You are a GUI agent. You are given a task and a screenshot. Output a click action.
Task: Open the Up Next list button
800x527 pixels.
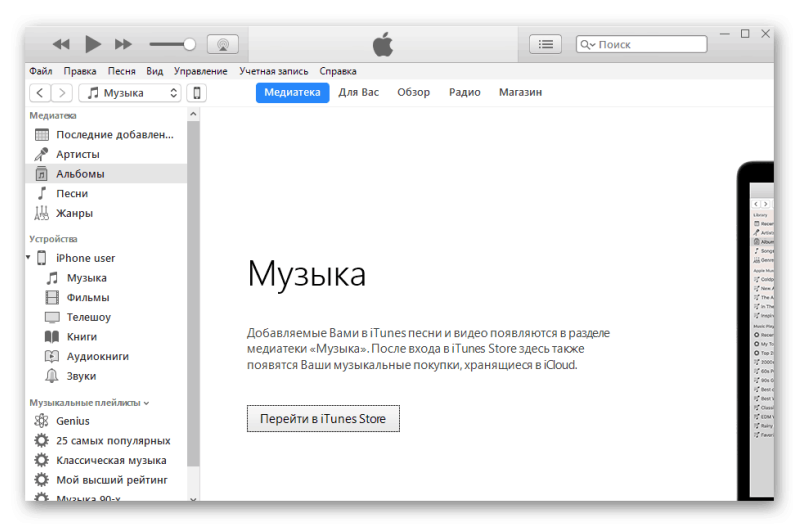coord(545,44)
